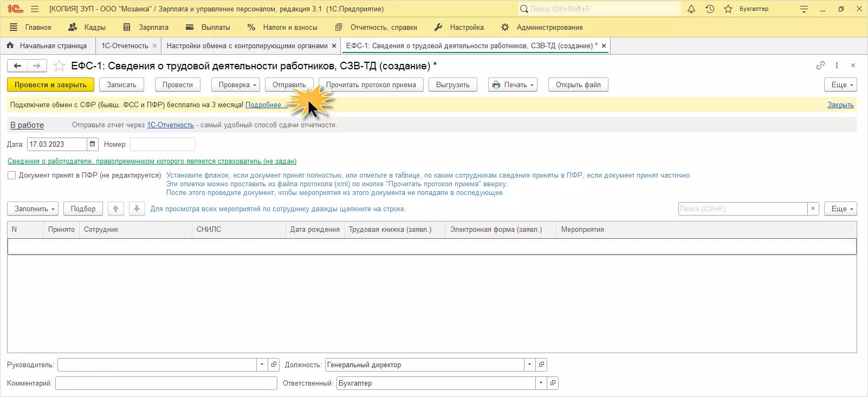The height and width of the screenshot is (397, 868).
Task: Copy link to this document
Action: [x=820, y=66]
